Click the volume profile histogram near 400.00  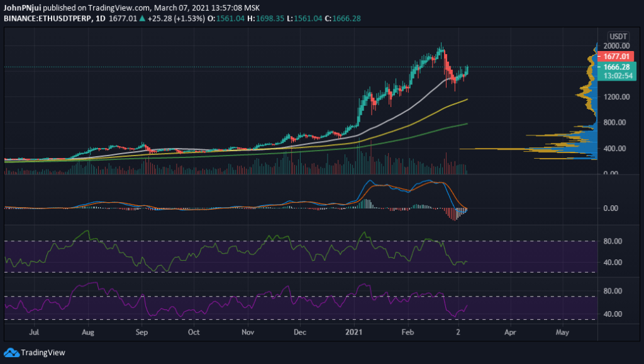553,149
